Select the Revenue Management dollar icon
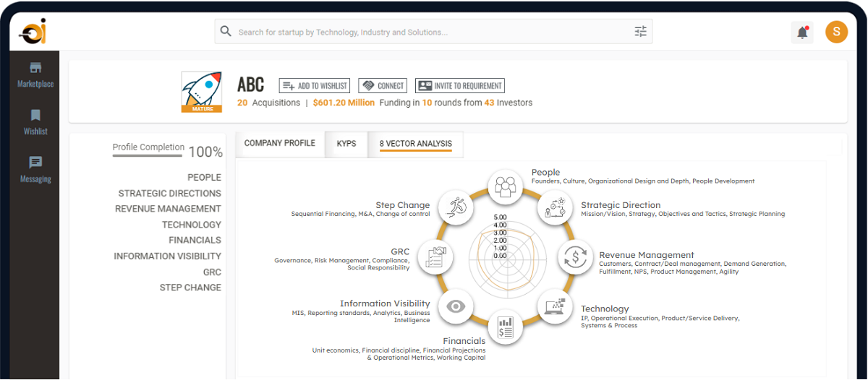868x380 pixels. (x=575, y=256)
